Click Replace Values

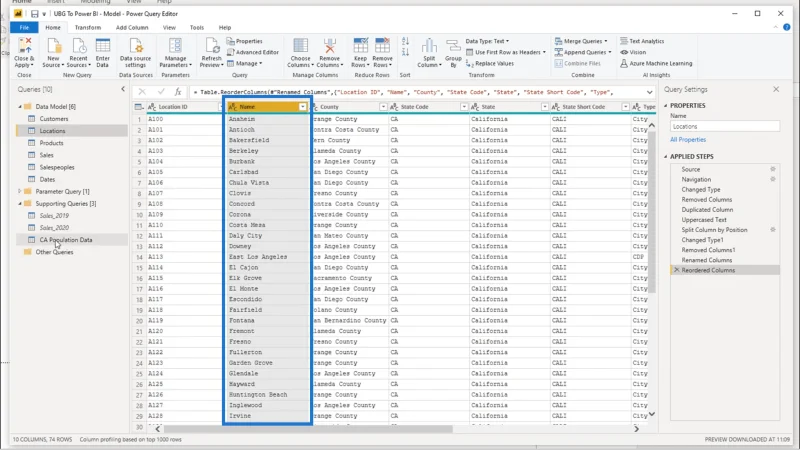coord(490,63)
